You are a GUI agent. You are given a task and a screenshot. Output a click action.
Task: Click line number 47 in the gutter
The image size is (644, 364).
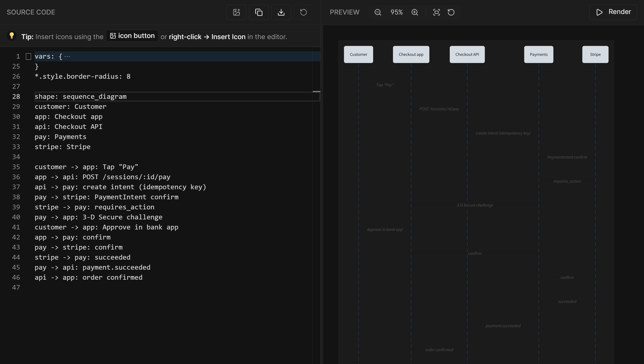tap(16, 288)
